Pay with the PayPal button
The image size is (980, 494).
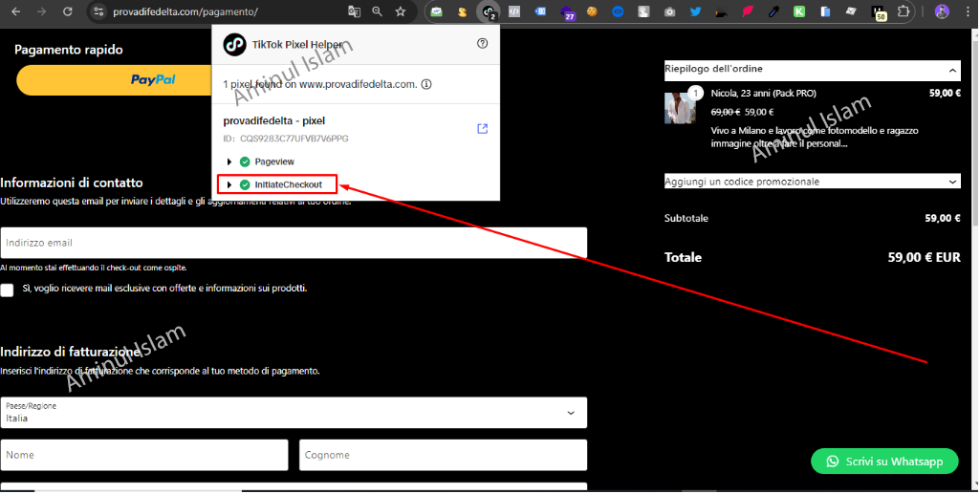coord(115,80)
